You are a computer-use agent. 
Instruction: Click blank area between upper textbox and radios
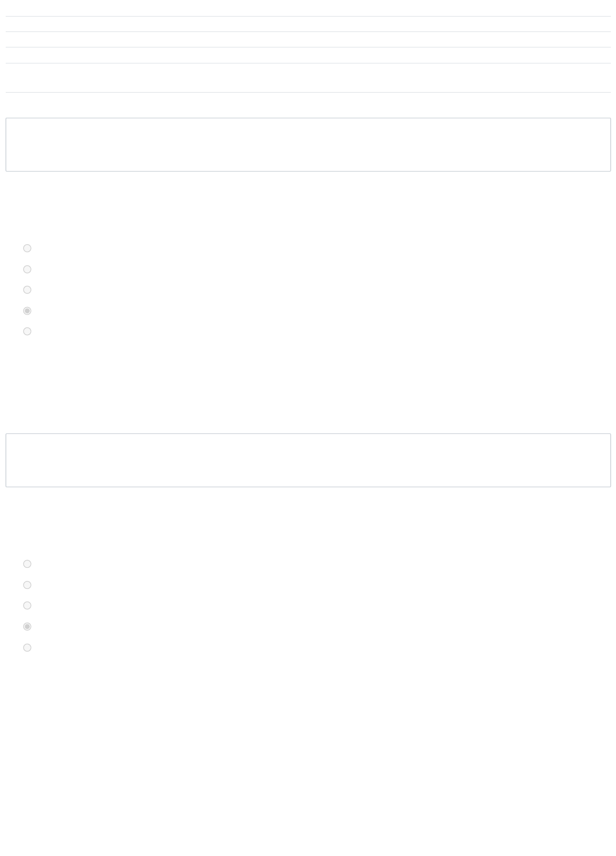point(308,207)
